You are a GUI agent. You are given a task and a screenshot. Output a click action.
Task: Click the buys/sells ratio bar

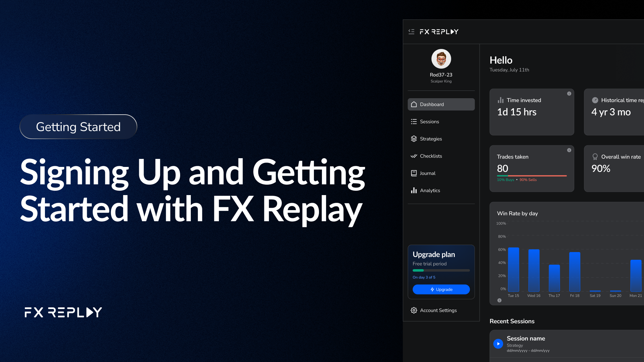[x=532, y=176]
